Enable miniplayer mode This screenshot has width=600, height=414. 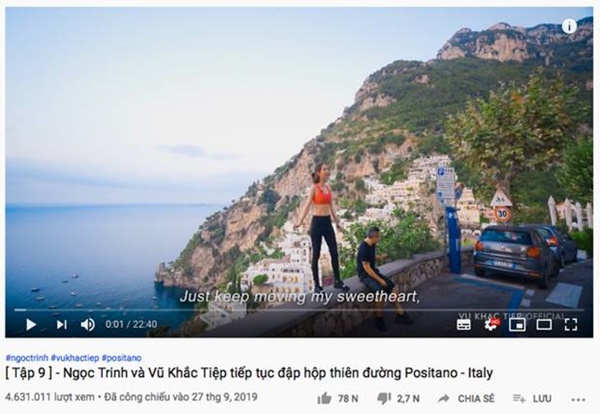[517, 325]
